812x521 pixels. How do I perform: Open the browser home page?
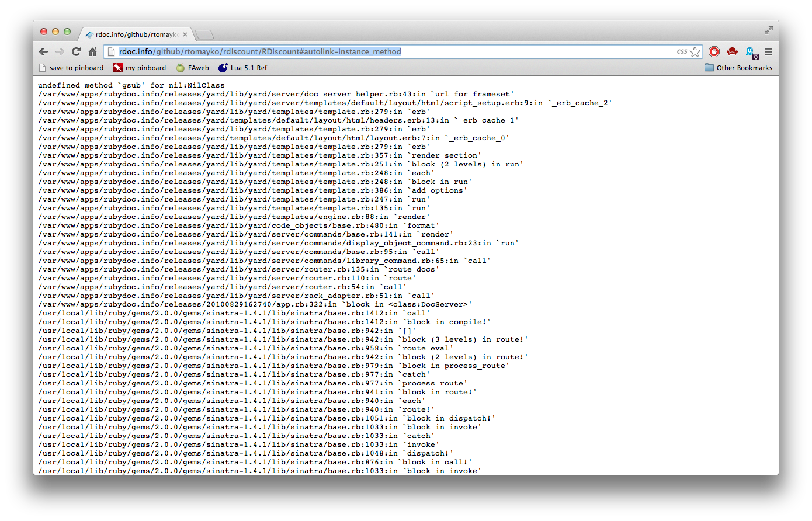pyautogui.click(x=92, y=51)
